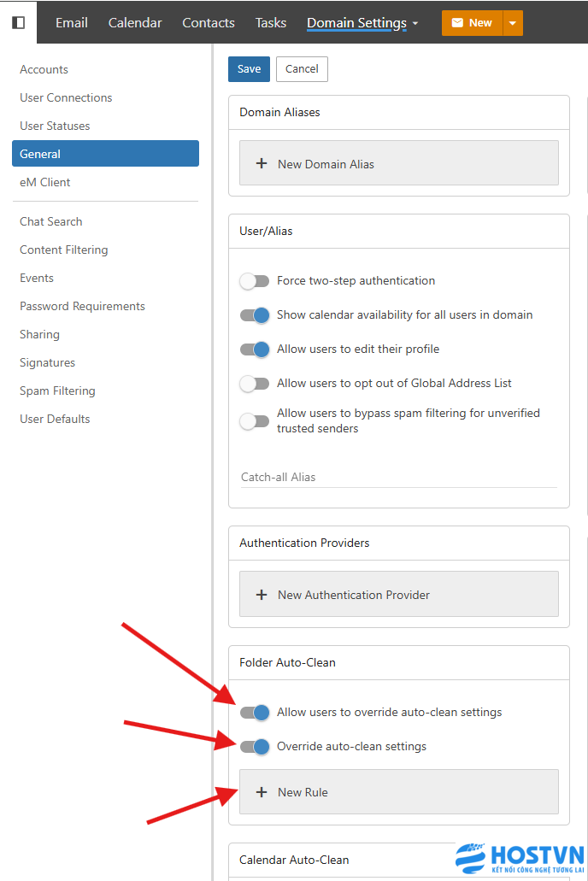The width and height of the screenshot is (588, 881).
Task: Click plus icon beside New Domain Alias
Action: point(262,164)
